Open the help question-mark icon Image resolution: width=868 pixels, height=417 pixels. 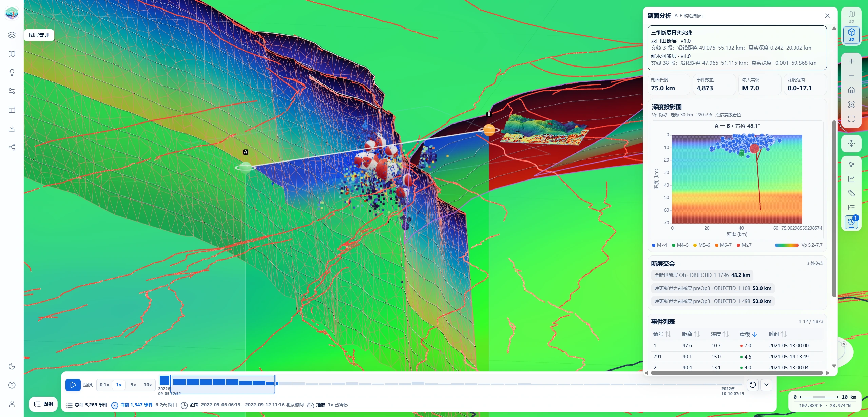pos(12,385)
